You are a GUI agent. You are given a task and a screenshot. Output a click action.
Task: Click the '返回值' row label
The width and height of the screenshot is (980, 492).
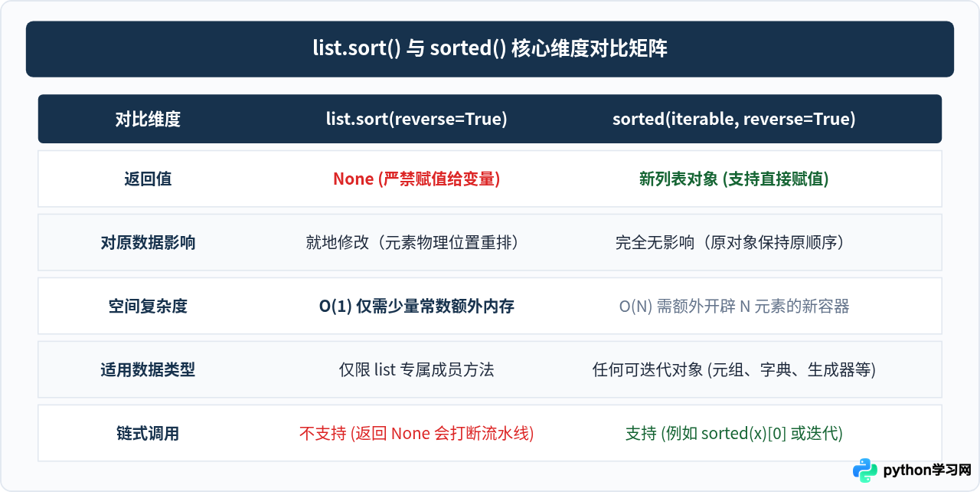click(x=148, y=179)
